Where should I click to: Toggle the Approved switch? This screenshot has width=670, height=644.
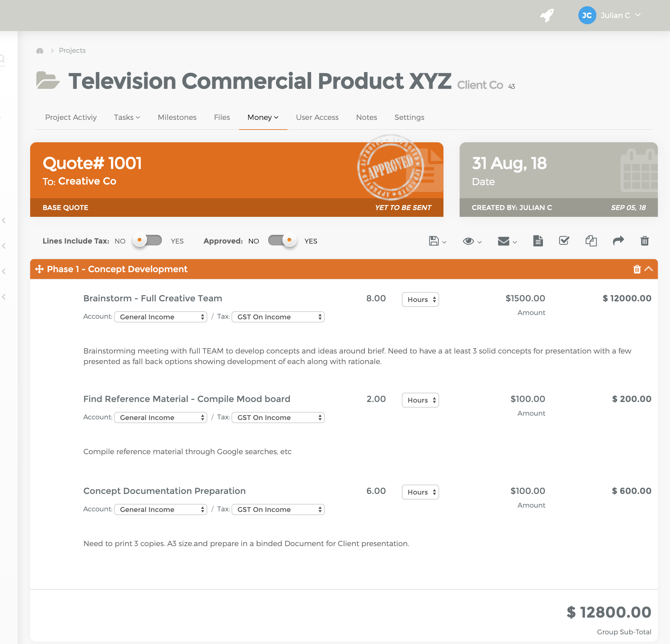pos(282,240)
